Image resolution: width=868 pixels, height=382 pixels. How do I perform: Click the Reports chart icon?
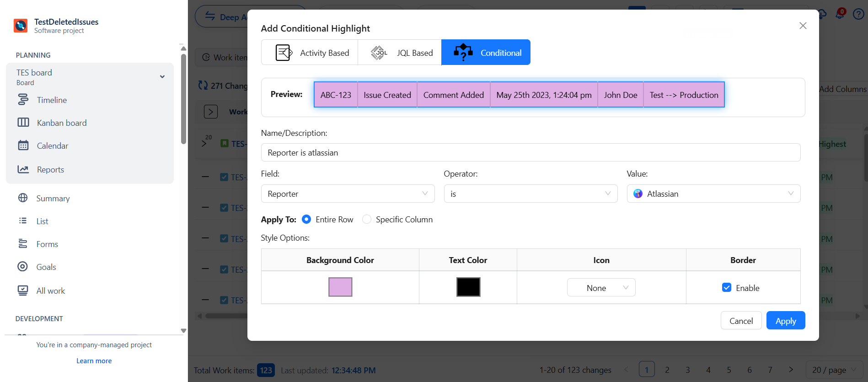23,169
